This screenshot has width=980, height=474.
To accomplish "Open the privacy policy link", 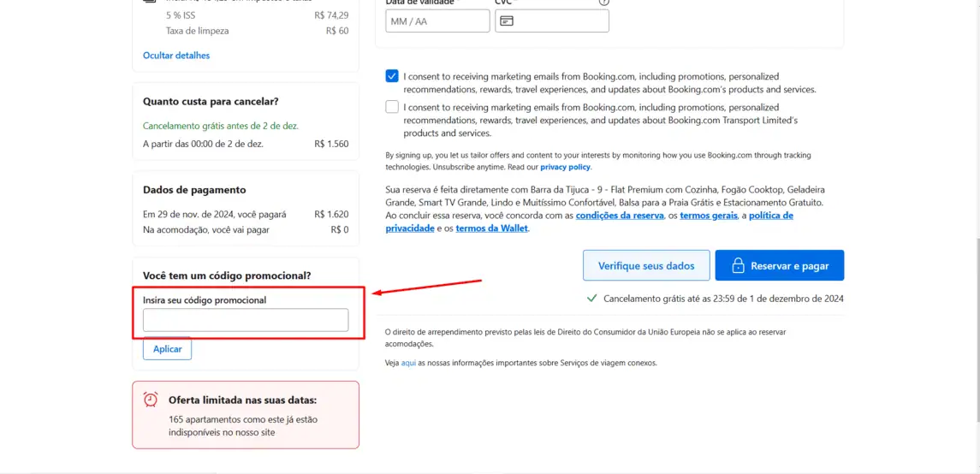I will coord(565,168).
